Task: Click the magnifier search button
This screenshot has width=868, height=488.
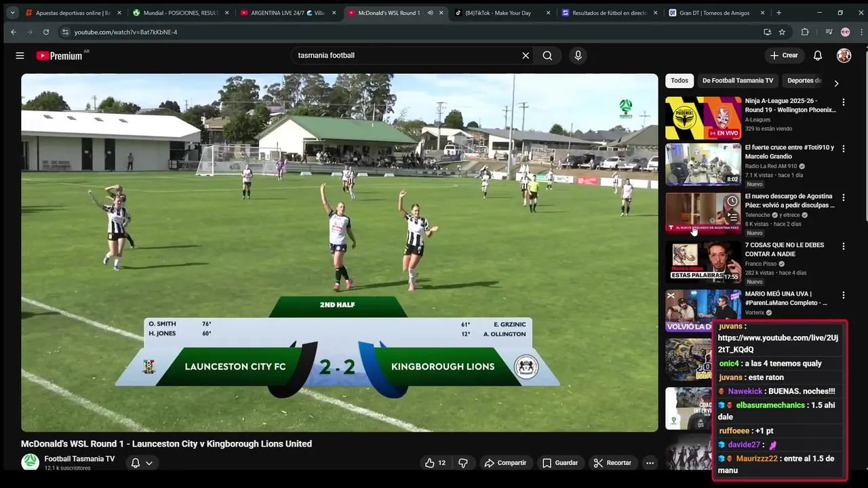Action: click(547, 56)
